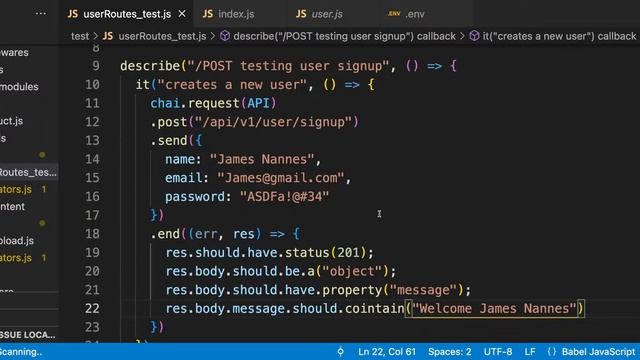Click the userRoutes_test.js breadcrumb
The width and height of the screenshot is (640, 360).
tap(162, 36)
